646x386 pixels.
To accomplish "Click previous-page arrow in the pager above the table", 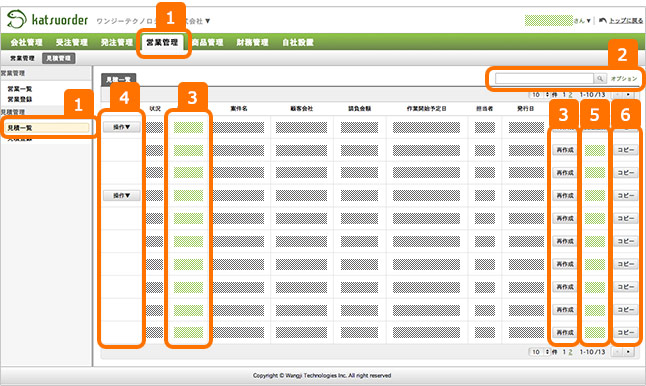I will 617,95.
